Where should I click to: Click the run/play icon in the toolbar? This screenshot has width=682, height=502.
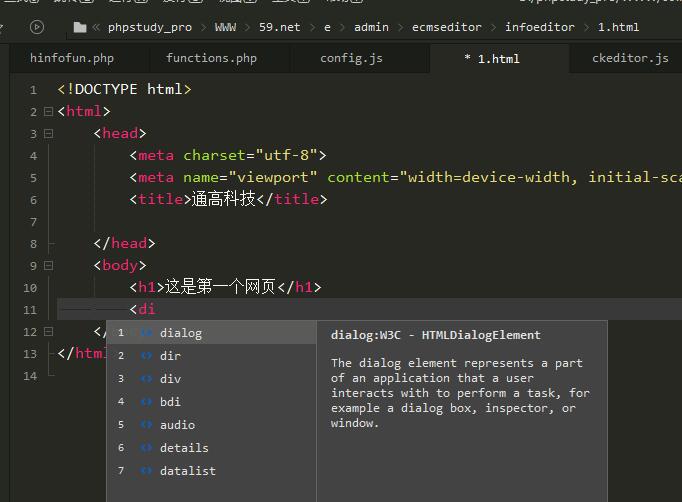[37, 27]
